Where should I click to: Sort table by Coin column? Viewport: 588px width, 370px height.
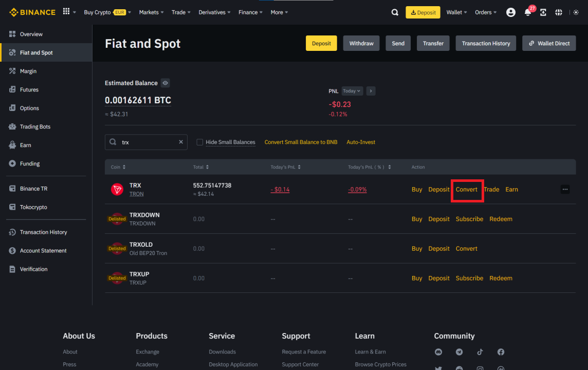coord(118,167)
